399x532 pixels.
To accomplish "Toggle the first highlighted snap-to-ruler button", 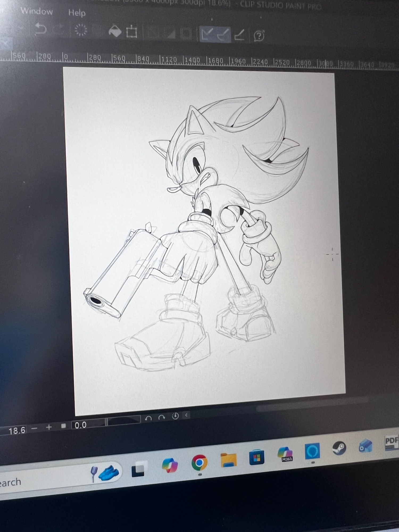I will [x=207, y=34].
